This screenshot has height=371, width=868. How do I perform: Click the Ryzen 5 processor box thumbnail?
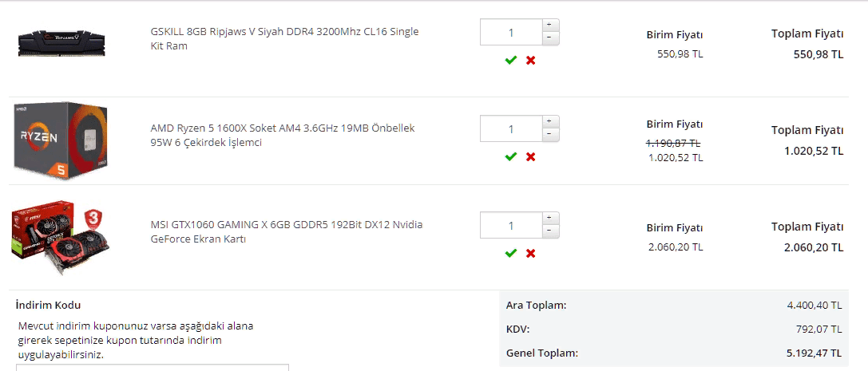click(62, 141)
